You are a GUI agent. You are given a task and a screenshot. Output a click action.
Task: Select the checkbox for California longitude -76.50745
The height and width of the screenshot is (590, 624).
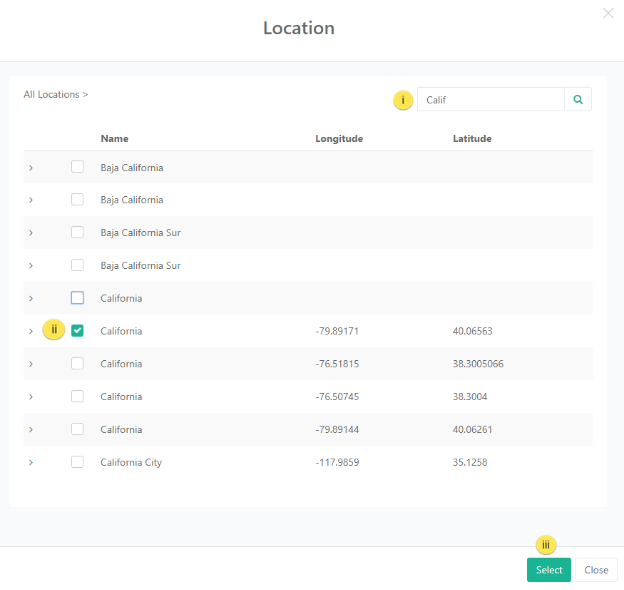tap(77, 397)
